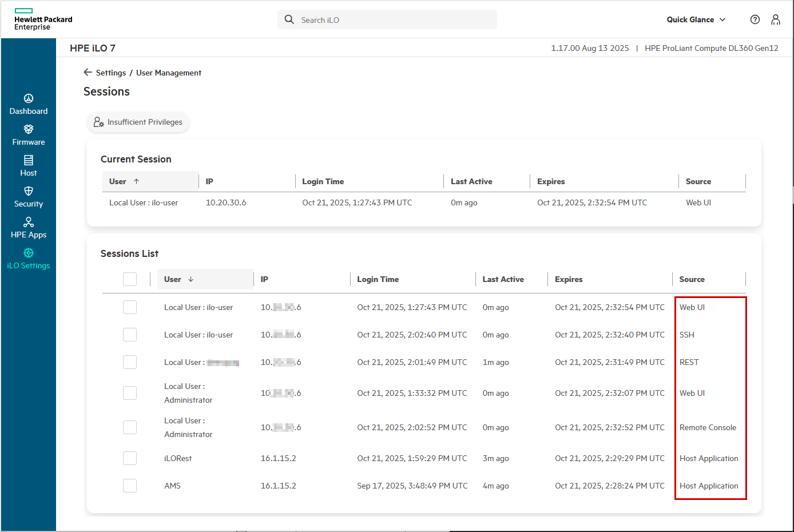Select iLO Settings gear icon
The height and width of the screenshot is (532, 794).
[29, 253]
